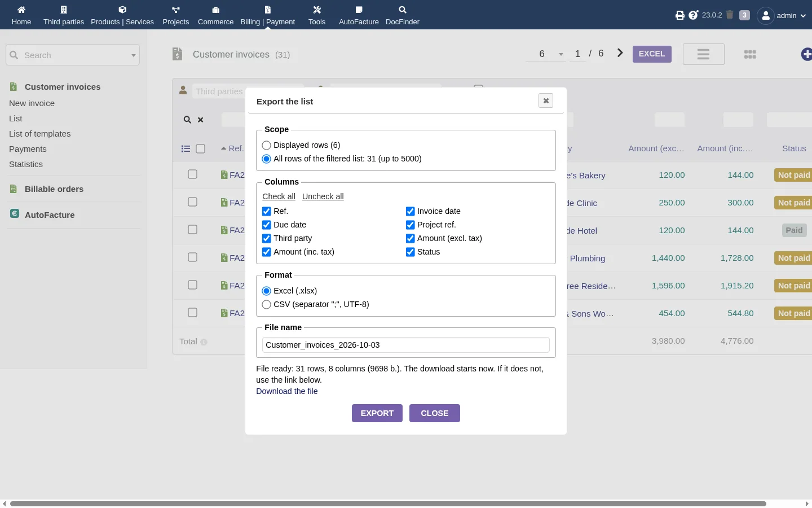
Task: Toggle Amount (excl. tax) checkbox
Action: (x=411, y=238)
